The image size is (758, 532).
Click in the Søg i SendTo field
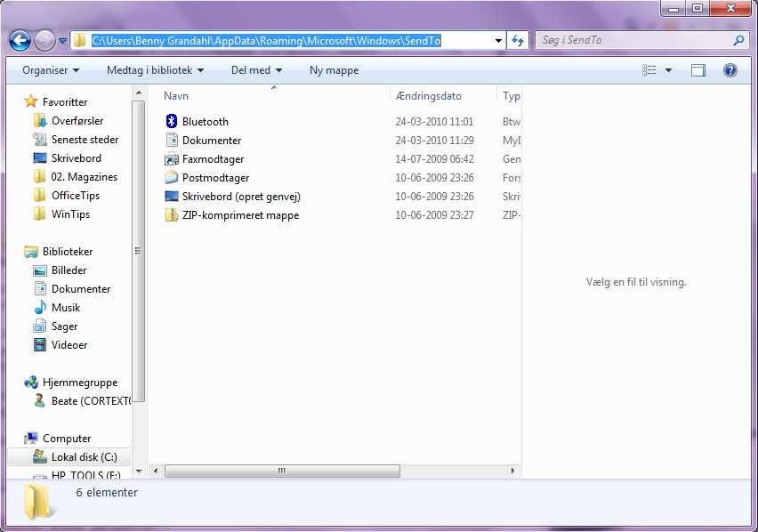(x=632, y=41)
